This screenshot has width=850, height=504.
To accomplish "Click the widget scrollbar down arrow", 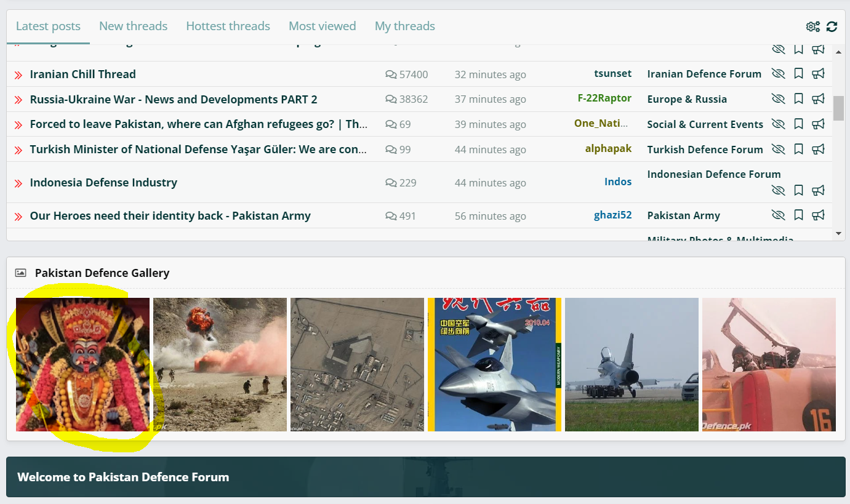I will pyautogui.click(x=838, y=233).
